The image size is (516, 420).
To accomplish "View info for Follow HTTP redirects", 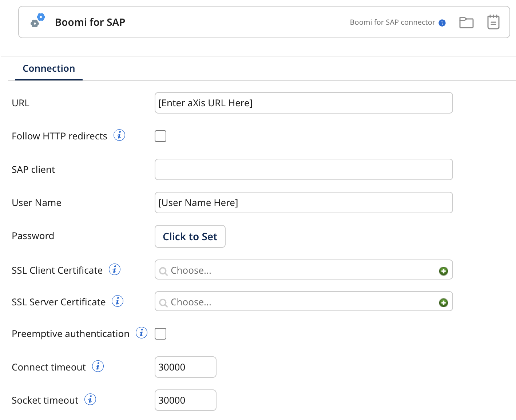I will click(x=119, y=135).
